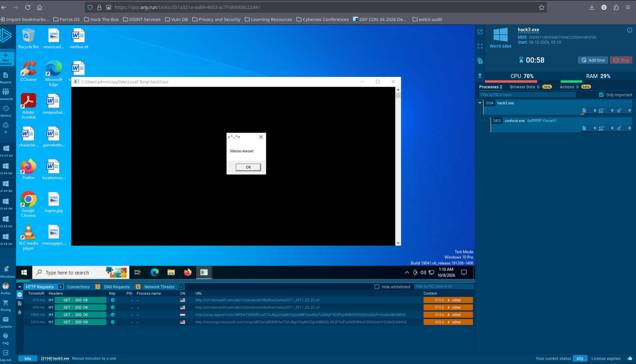Click the Stop button

[x=621, y=60]
